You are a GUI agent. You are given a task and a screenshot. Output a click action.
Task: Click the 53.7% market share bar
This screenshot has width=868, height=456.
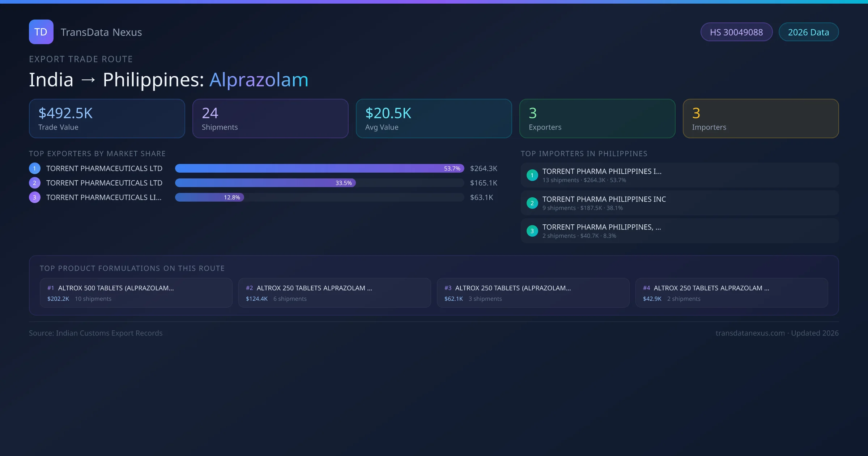[319, 168]
